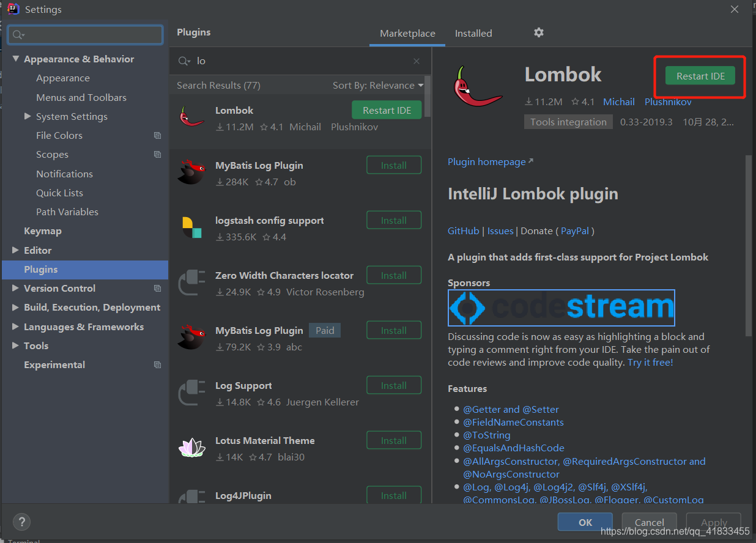Open the Sort By Relevance dropdown

tap(378, 86)
